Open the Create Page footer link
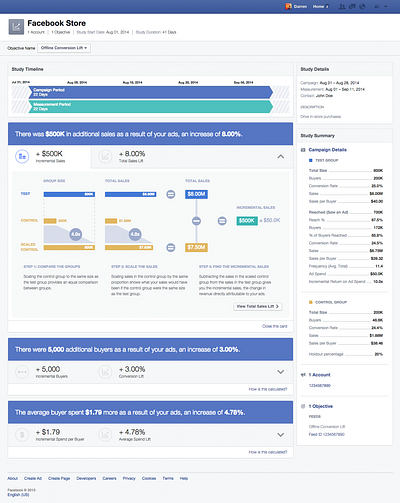400x503 pixels. pyautogui.click(x=59, y=478)
